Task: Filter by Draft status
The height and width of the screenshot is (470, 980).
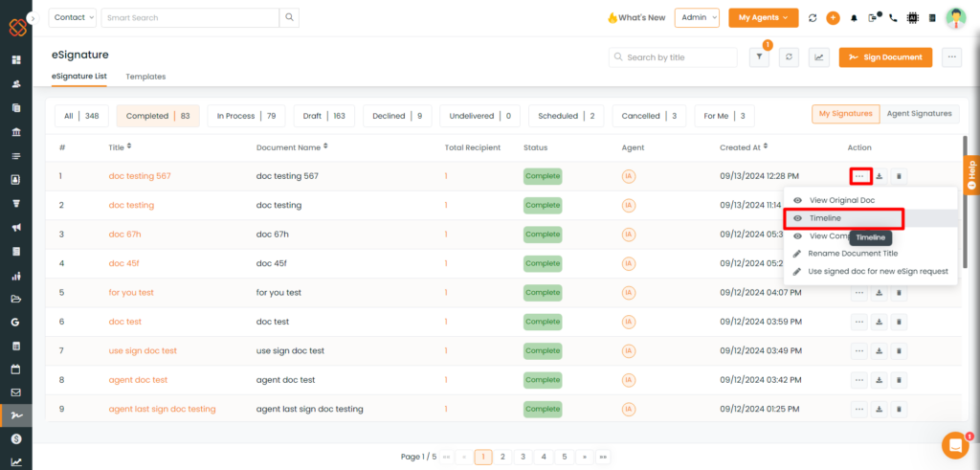Action: (324, 116)
